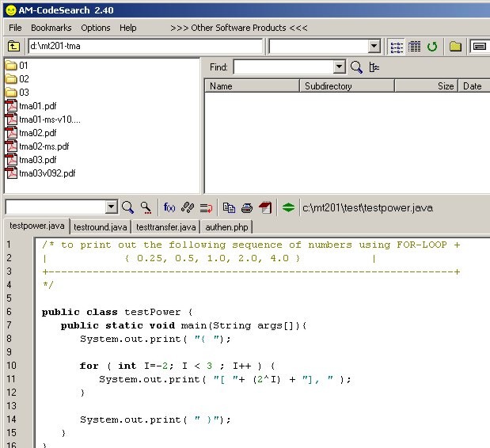The image size is (490, 448).
Task: Expand the file filter dropdown next to path
Action: click(374, 47)
